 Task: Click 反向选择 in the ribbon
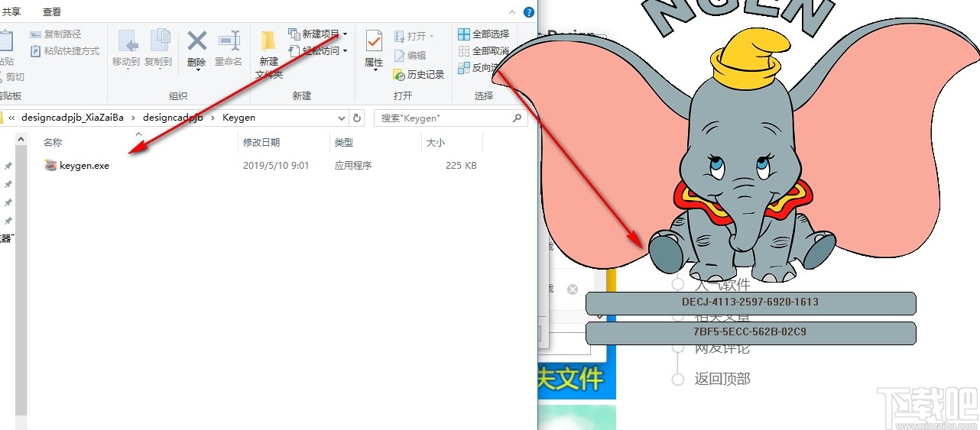[x=477, y=68]
